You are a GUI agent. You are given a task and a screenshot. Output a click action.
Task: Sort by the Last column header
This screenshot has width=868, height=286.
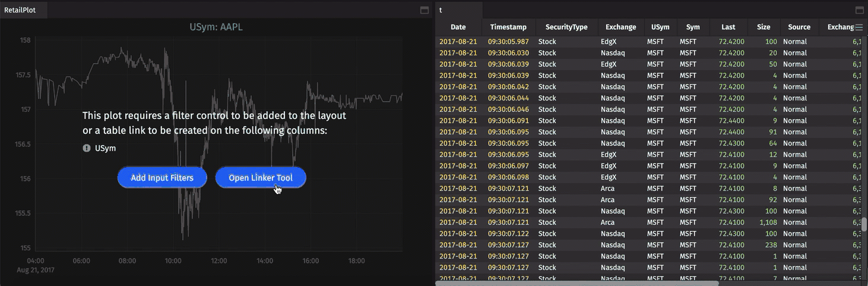[x=728, y=27]
